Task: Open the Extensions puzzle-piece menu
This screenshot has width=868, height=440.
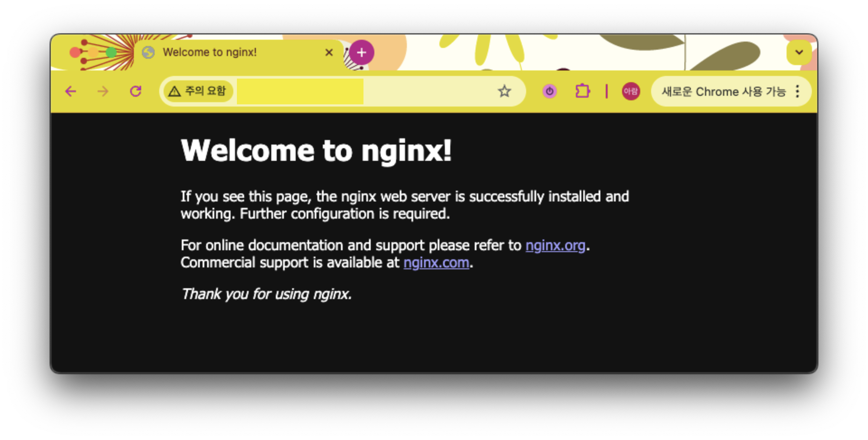Action: pyautogui.click(x=582, y=92)
